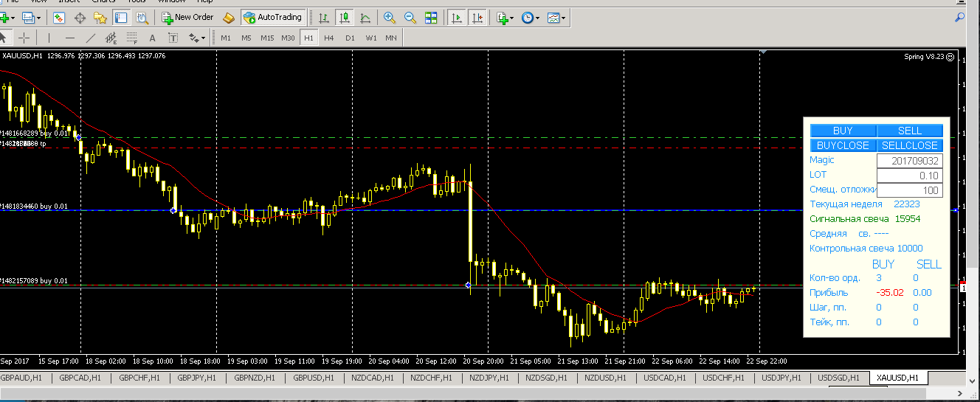Expand the Indicators dropdown arrow
Viewport: 980px width, 402px height.
click(514, 17)
